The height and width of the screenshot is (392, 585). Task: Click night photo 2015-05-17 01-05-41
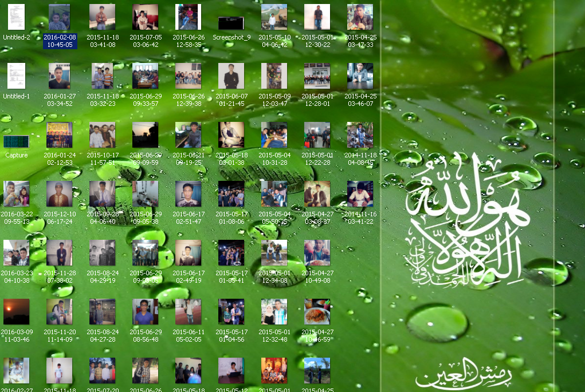pyautogui.click(x=231, y=252)
